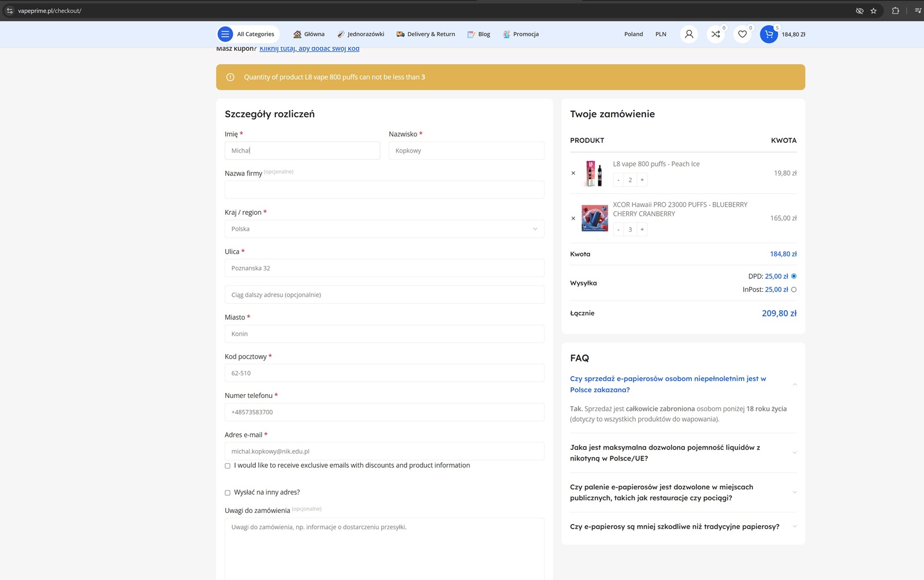Image resolution: width=924 pixels, height=580 pixels.
Task: Select InPost shipping option
Action: pyautogui.click(x=793, y=290)
